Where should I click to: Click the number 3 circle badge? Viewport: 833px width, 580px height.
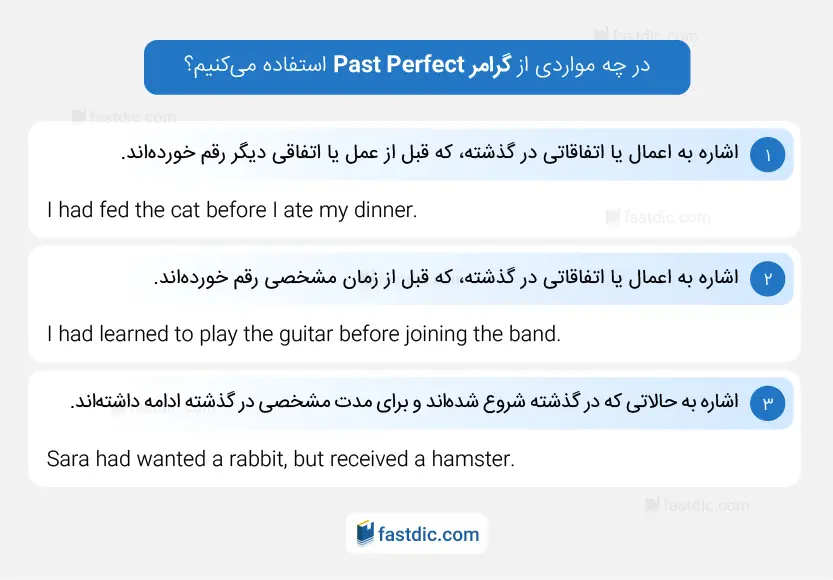(x=767, y=403)
